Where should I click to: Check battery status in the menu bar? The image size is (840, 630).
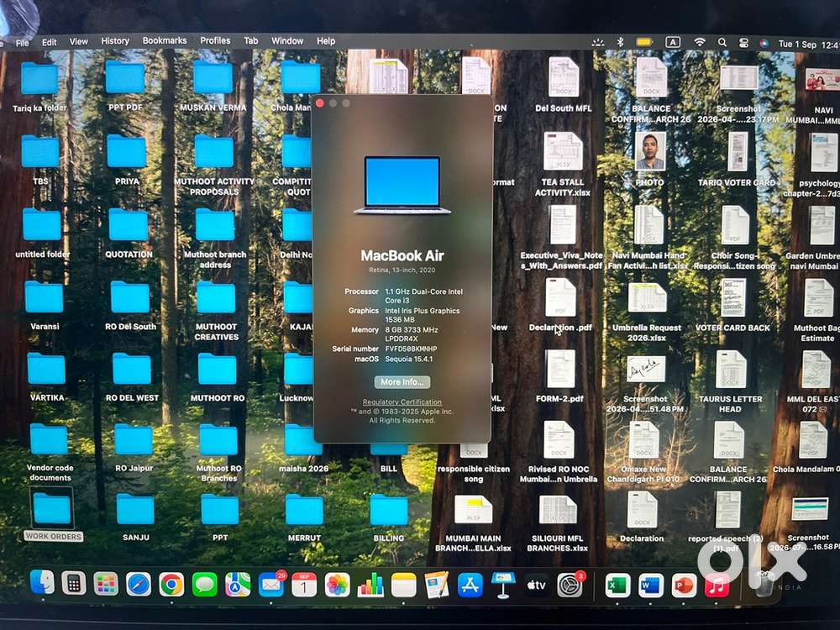coord(644,42)
